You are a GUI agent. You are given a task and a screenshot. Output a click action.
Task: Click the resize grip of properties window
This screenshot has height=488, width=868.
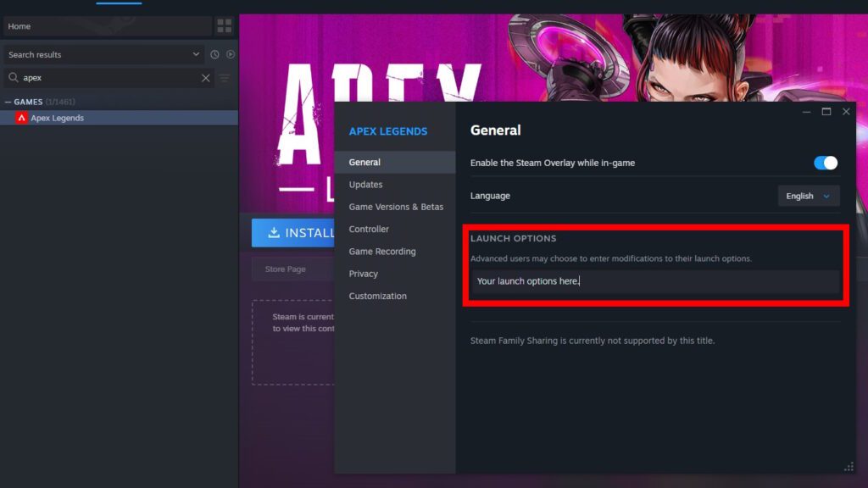click(849, 467)
